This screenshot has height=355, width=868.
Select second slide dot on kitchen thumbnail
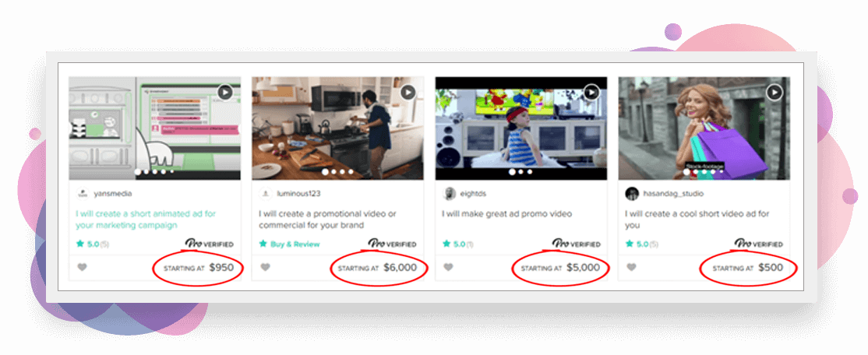pos(333,172)
